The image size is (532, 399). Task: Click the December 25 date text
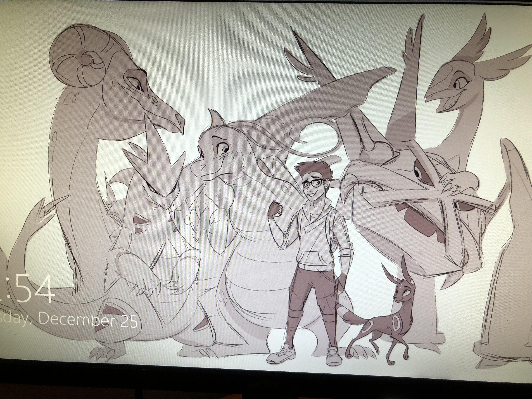[88, 320]
